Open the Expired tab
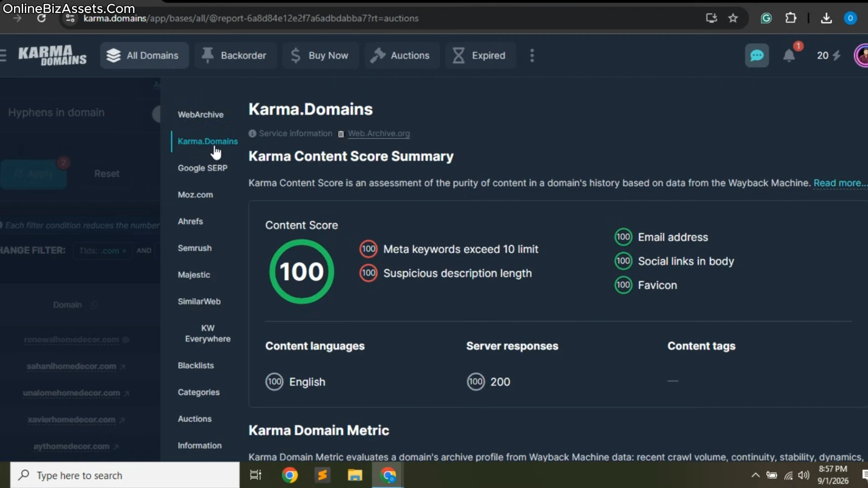The height and width of the screenshot is (488, 868). click(x=480, y=56)
